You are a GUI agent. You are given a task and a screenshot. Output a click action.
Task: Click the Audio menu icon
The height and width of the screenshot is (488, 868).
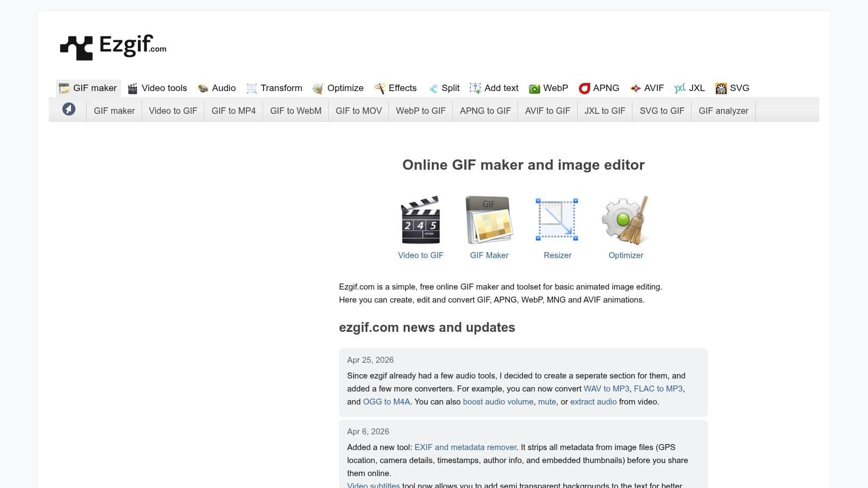tap(203, 88)
